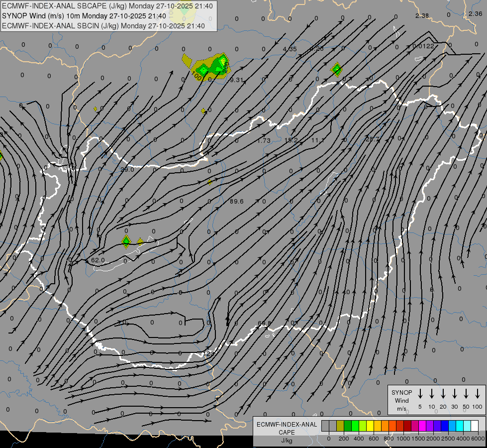The width and height of the screenshot is (487, 448).
Task: Choose the white swatch in CAPE legend
Action: [x=475, y=426]
